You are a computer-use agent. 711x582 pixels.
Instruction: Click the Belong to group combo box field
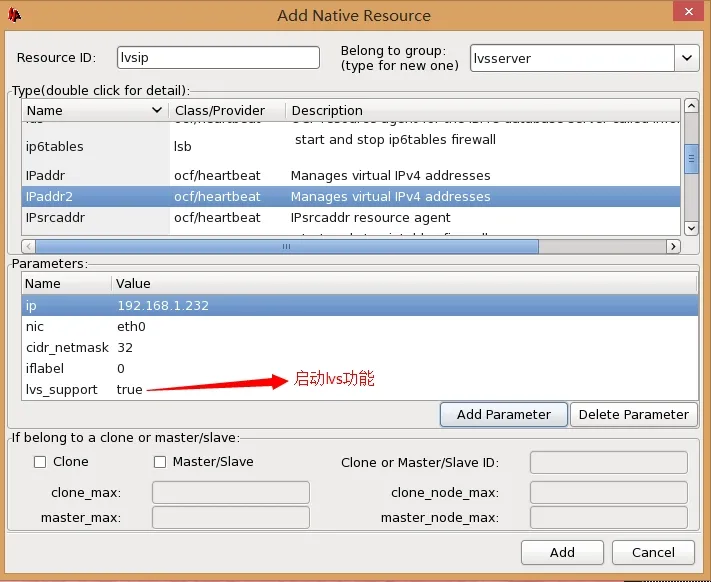tap(572, 58)
